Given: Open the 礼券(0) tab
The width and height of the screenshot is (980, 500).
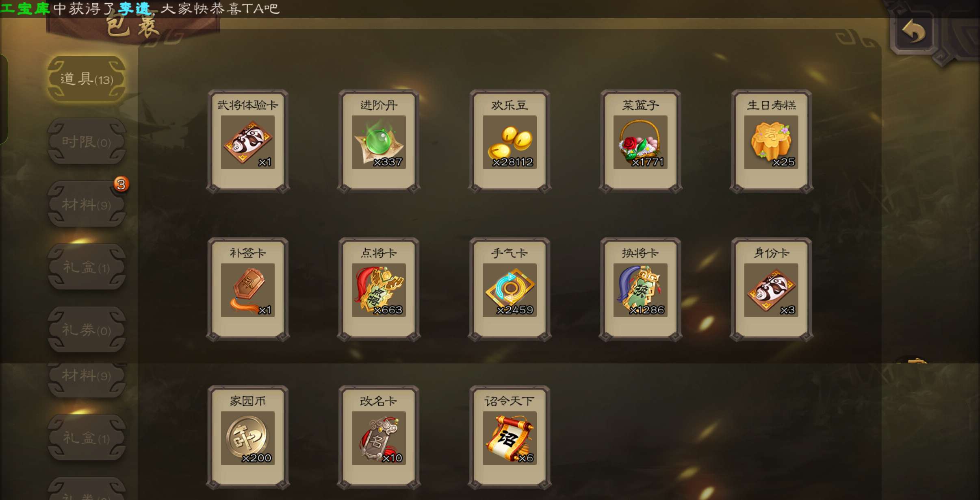Looking at the screenshot, I should click(x=87, y=330).
